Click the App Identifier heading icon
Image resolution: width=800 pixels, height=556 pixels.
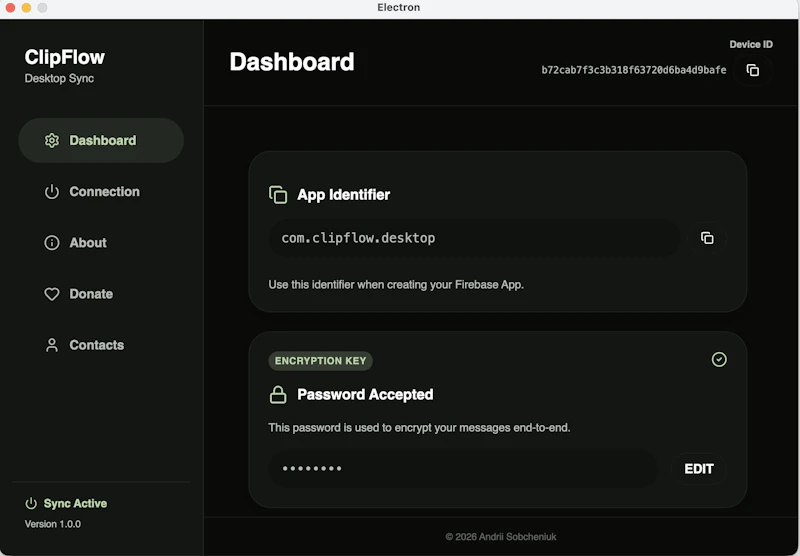[278, 195]
